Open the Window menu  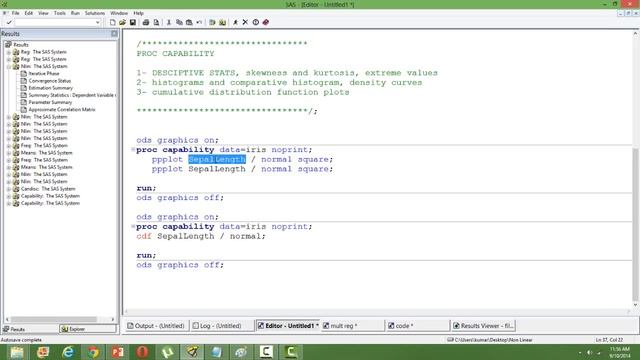(x=119, y=13)
